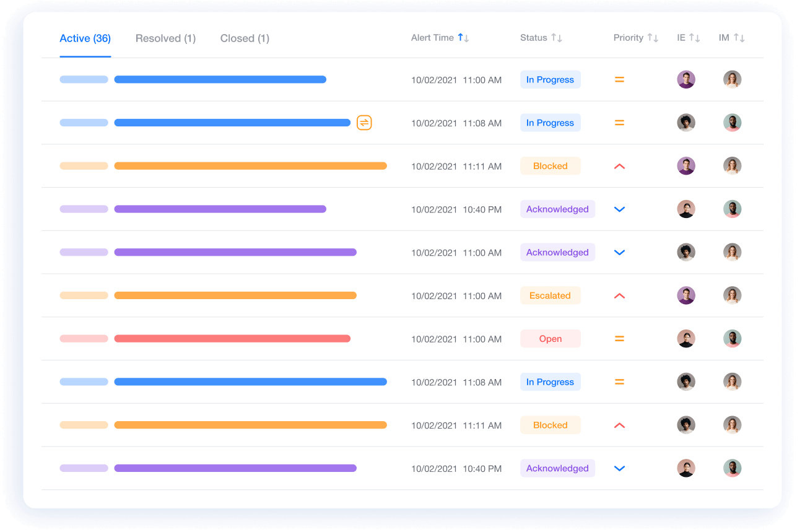Sort by the IE column arrows
The width and height of the screenshot is (805, 532).
pos(694,38)
